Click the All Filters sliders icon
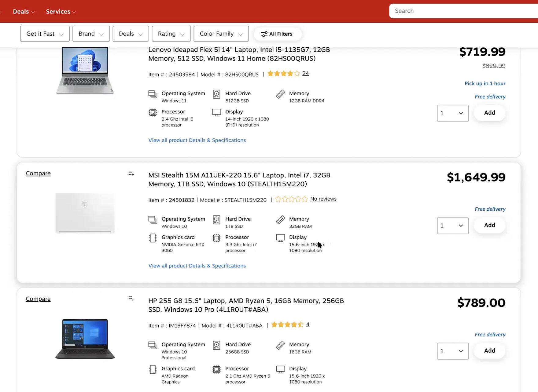538x392 pixels. pyautogui.click(x=264, y=34)
